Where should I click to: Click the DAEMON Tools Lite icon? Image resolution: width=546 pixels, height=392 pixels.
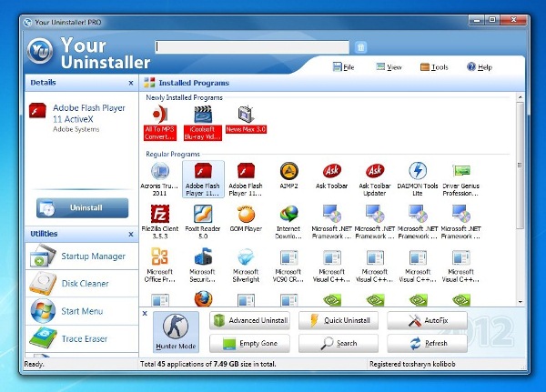coord(418,171)
